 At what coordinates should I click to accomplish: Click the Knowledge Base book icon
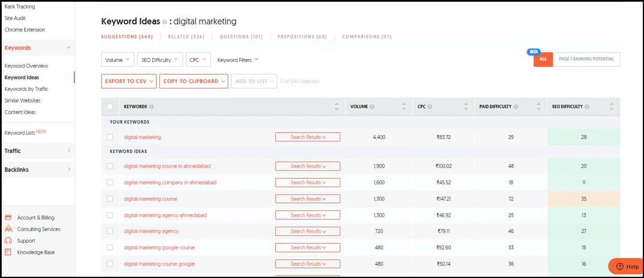[8, 252]
